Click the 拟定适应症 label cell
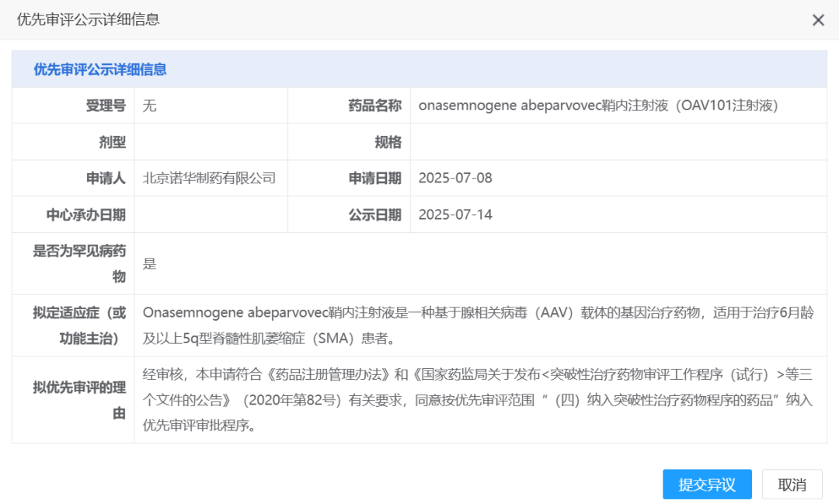The image size is (839, 504). click(72, 322)
